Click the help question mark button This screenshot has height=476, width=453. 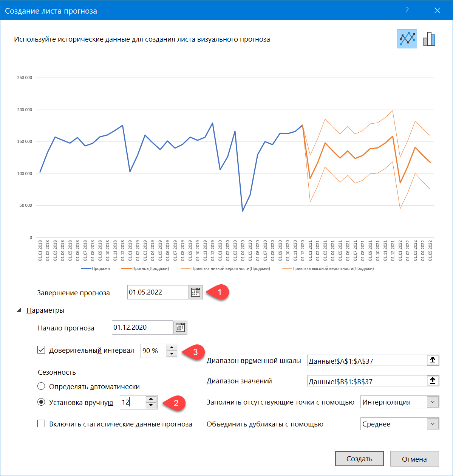[x=407, y=11]
